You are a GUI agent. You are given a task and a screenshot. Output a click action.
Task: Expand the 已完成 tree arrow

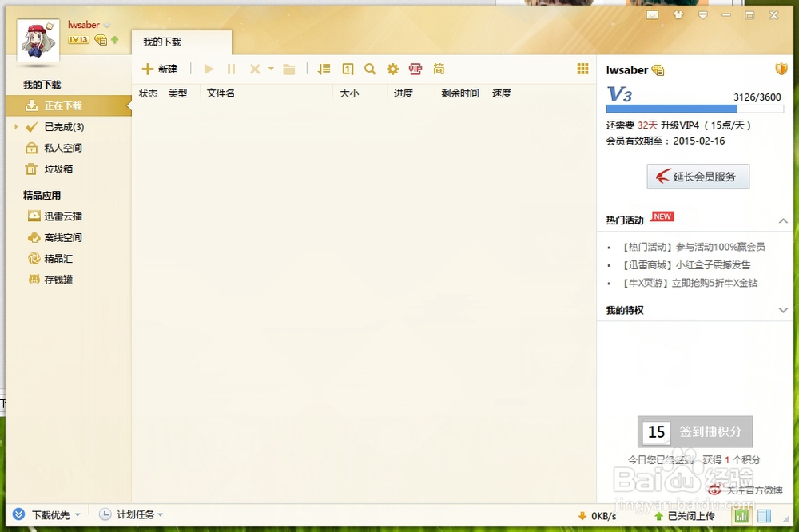tap(16, 126)
